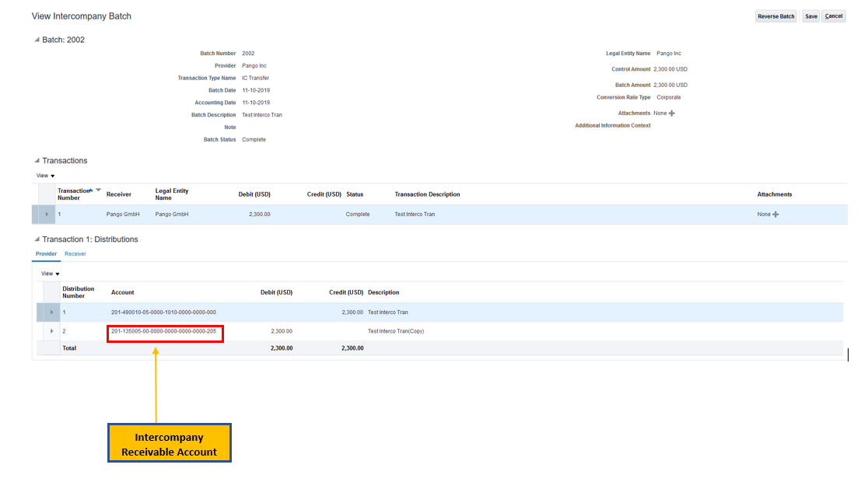Open View menu in Distributions table
The height and width of the screenshot is (482, 868).
(50, 274)
